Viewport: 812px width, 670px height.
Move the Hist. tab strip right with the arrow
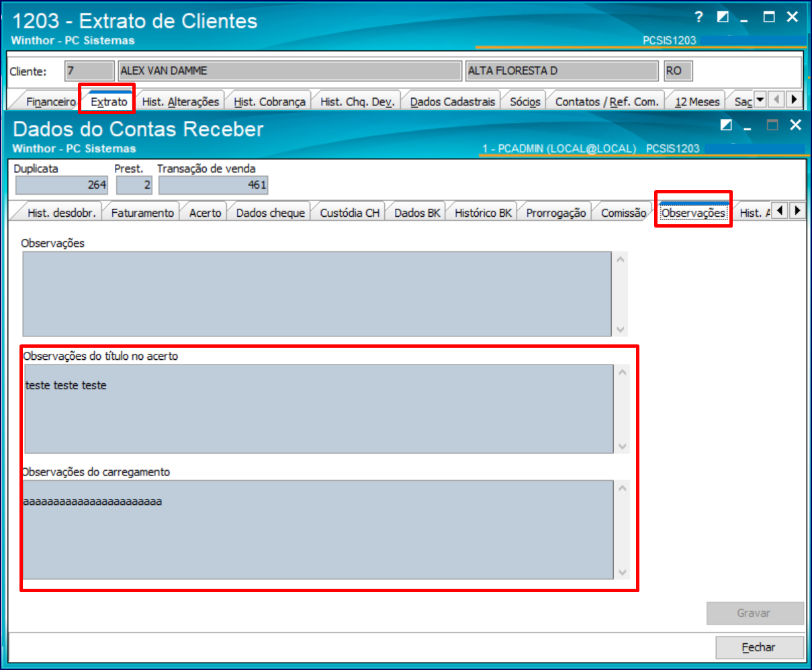pyautogui.click(x=797, y=211)
